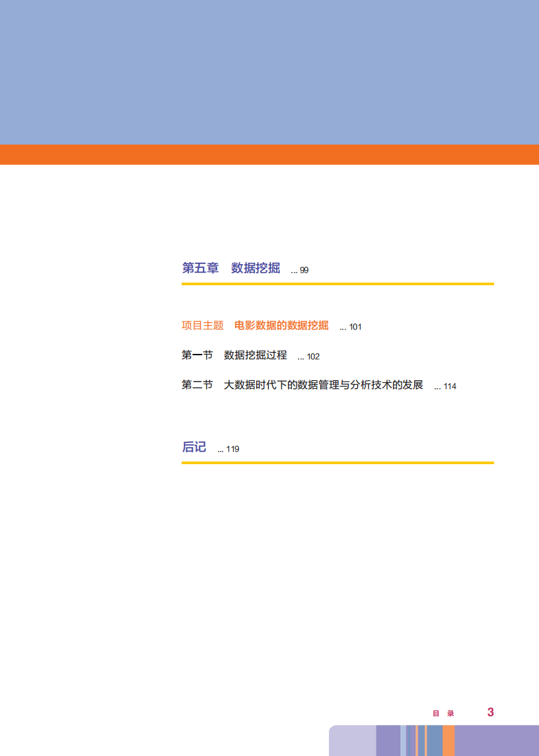Viewport: 539px width, 756px height.
Task: Open the 后记 heading
Action: [194, 447]
